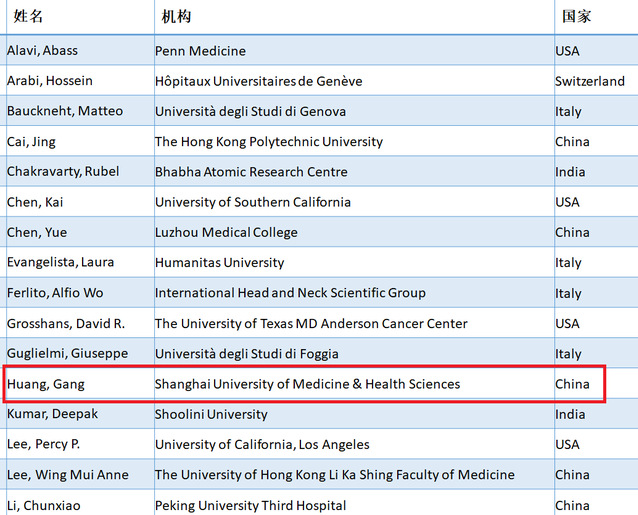Select the Penn Medicine cell
The height and width of the screenshot is (515, 638).
(200, 51)
